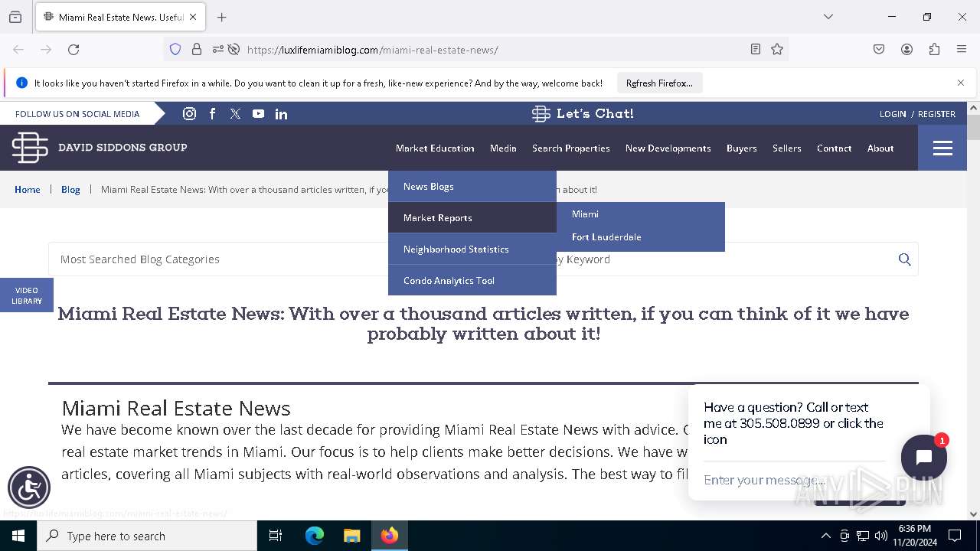The width and height of the screenshot is (980, 551).
Task: Open the Sellers menu
Action: click(787, 148)
